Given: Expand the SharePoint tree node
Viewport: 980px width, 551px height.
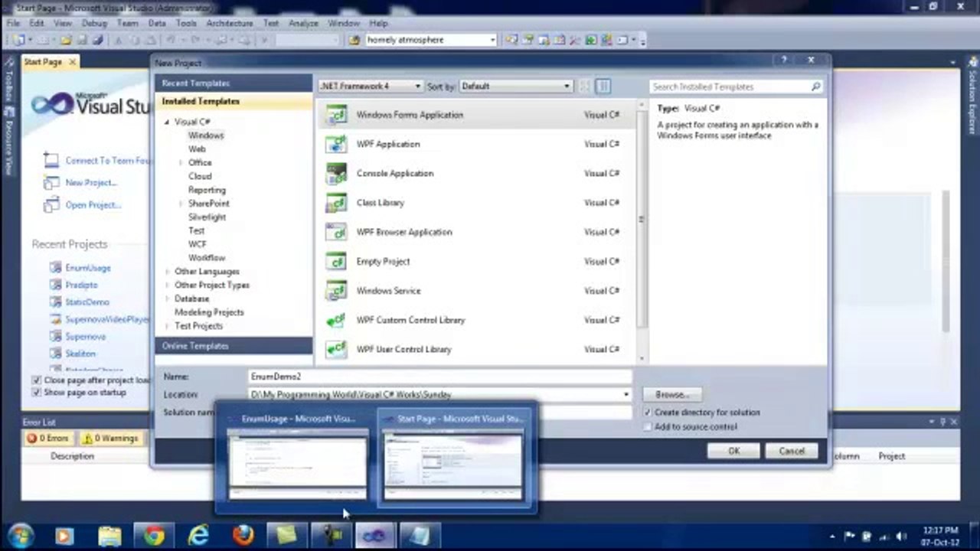Looking at the screenshot, I should (181, 204).
